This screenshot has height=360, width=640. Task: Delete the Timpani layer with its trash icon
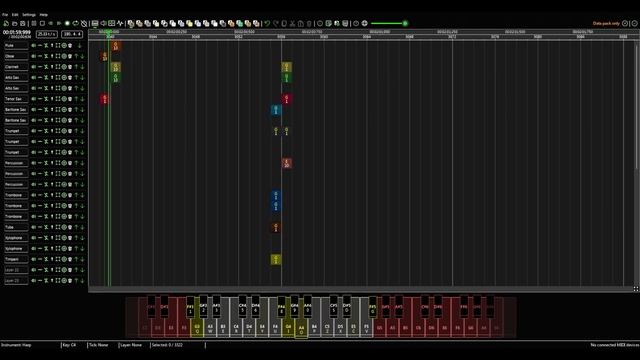point(70,259)
